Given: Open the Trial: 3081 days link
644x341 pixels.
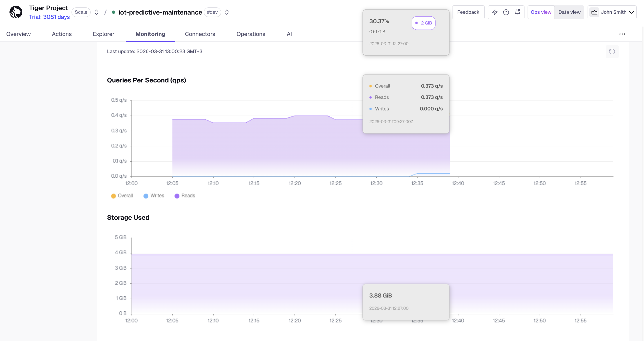Looking at the screenshot, I should click(49, 17).
